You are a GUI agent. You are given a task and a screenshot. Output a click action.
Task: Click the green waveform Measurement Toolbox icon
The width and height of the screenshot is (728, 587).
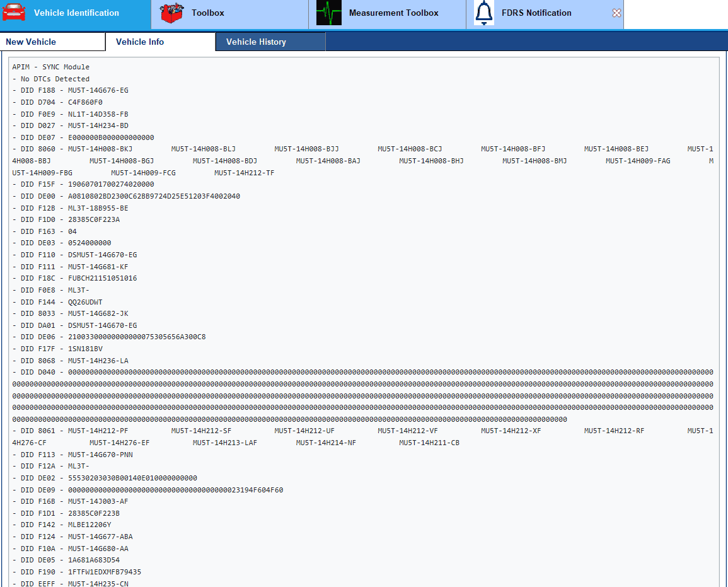pyautogui.click(x=328, y=13)
